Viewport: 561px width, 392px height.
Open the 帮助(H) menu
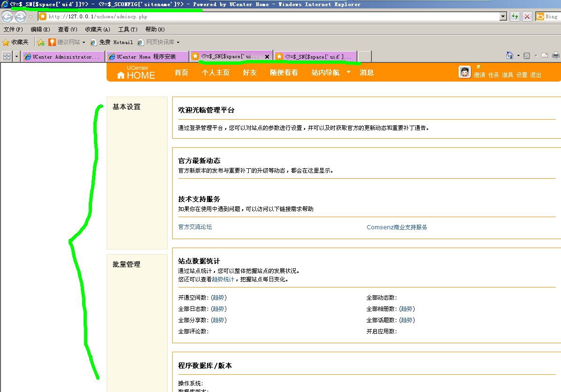[x=155, y=29]
